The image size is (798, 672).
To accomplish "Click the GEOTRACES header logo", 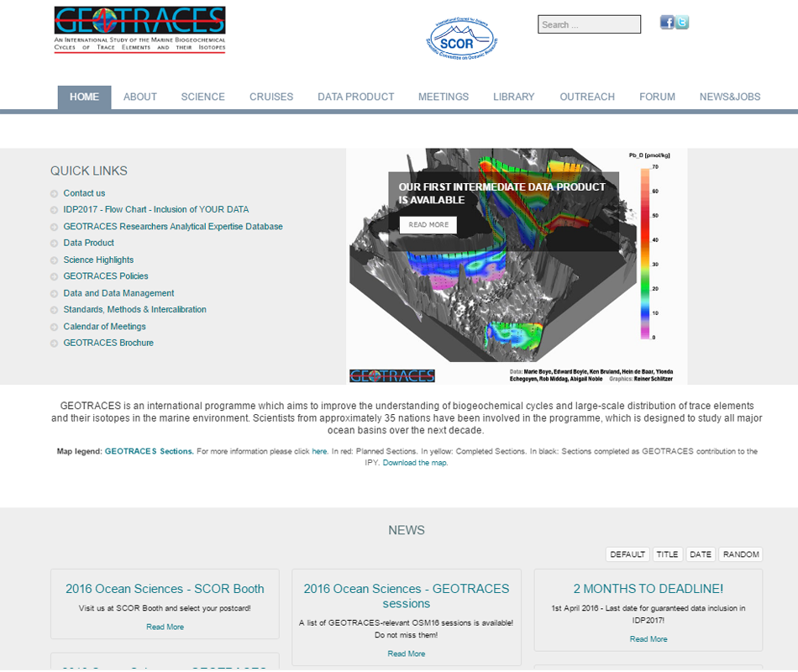I will [140, 29].
